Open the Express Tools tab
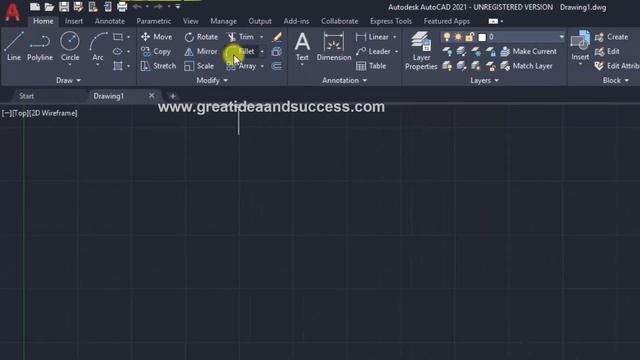 [391, 21]
